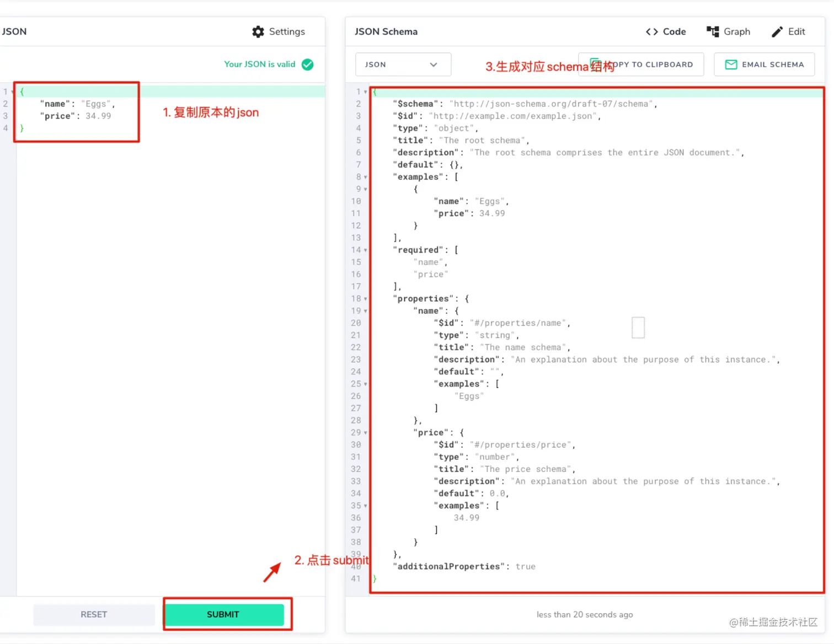834x644 pixels.
Task: Click the Settings label
Action: tap(287, 32)
